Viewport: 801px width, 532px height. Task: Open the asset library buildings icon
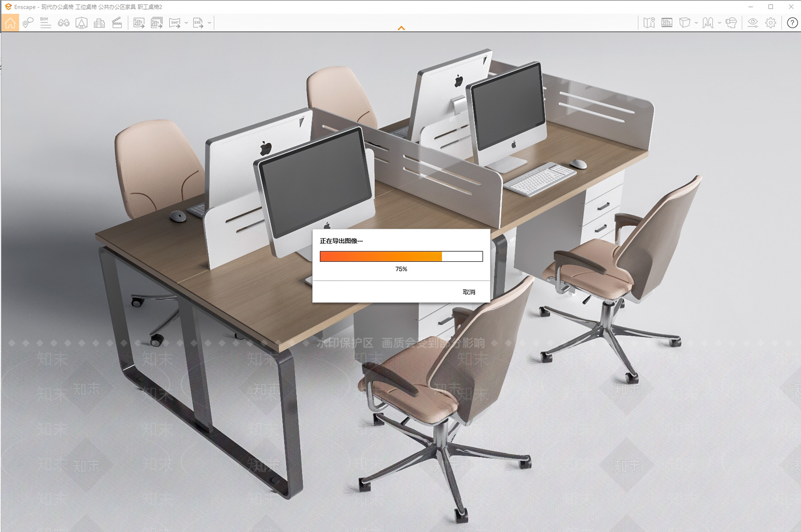(99, 23)
